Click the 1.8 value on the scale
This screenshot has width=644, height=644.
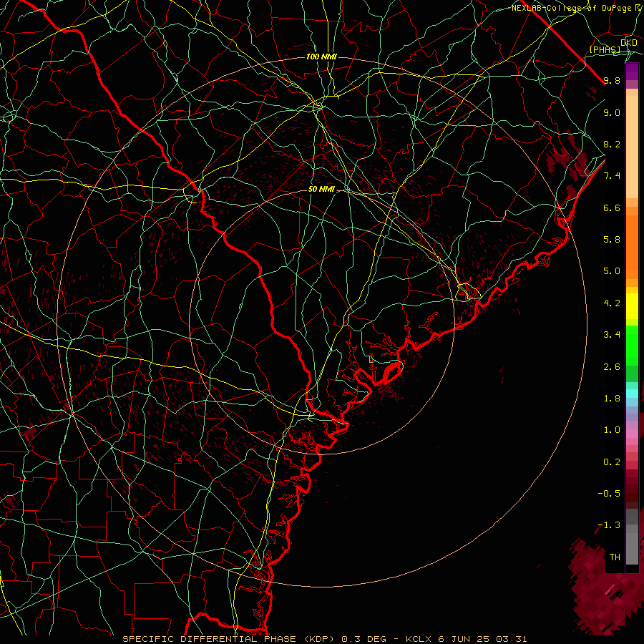pos(612,399)
